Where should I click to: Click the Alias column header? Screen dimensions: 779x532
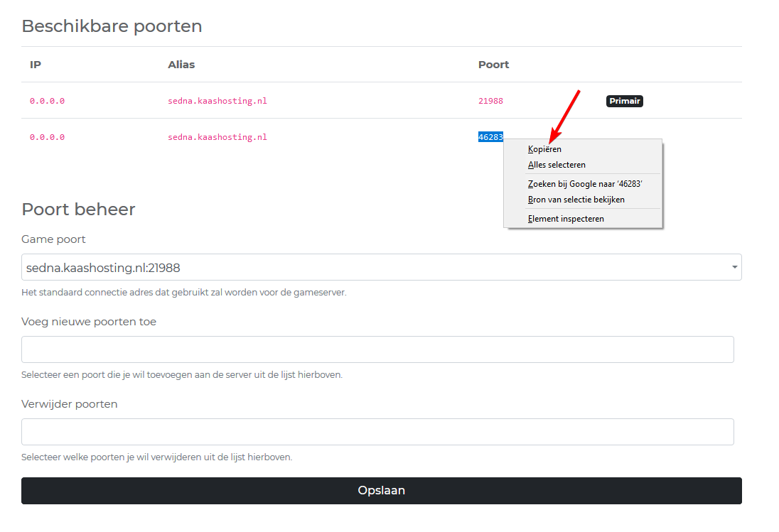181,65
